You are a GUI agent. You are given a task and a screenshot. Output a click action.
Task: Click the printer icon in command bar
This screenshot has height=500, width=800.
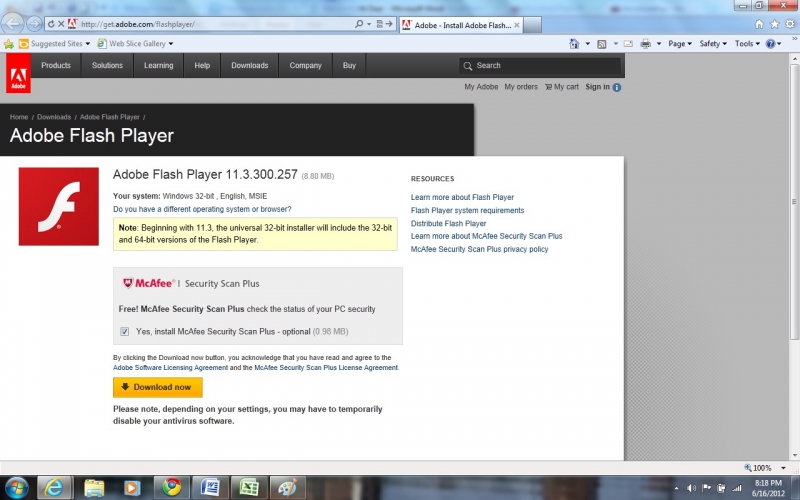[x=645, y=44]
